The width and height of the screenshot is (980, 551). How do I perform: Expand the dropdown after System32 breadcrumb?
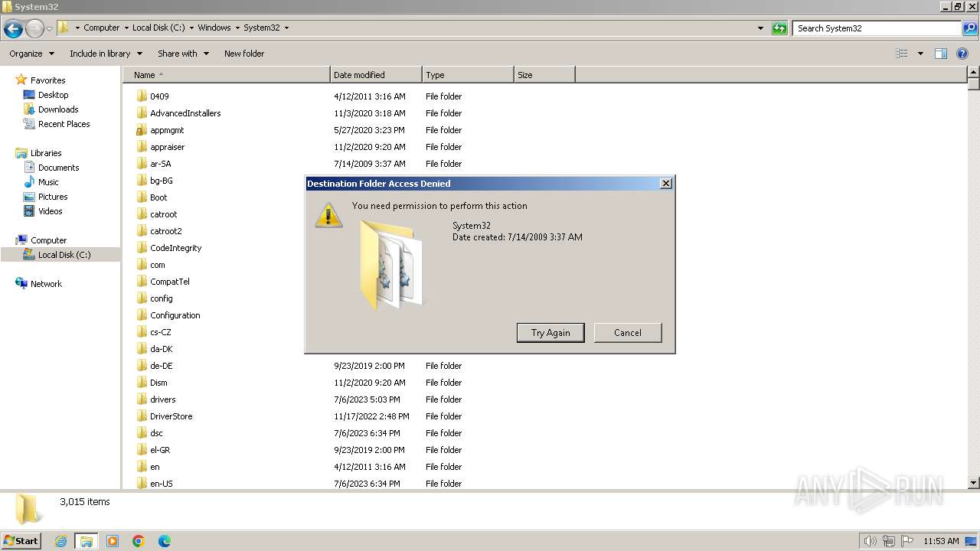(287, 28)
